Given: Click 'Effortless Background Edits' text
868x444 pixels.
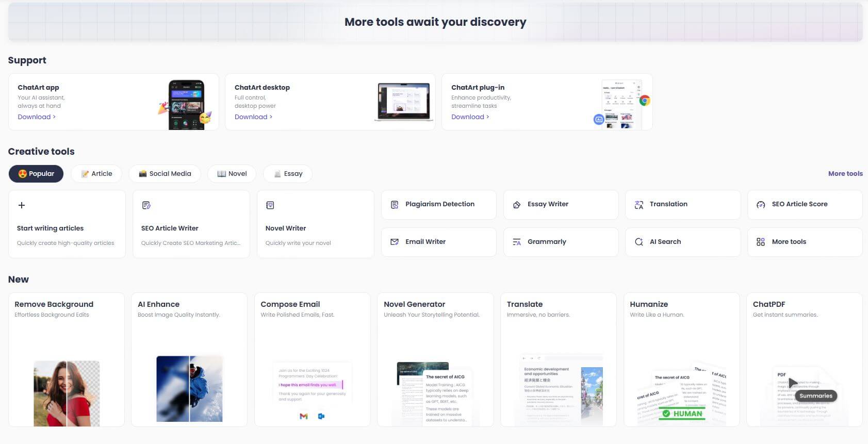Looking at the screenshot, I should [x=52, y=315].
